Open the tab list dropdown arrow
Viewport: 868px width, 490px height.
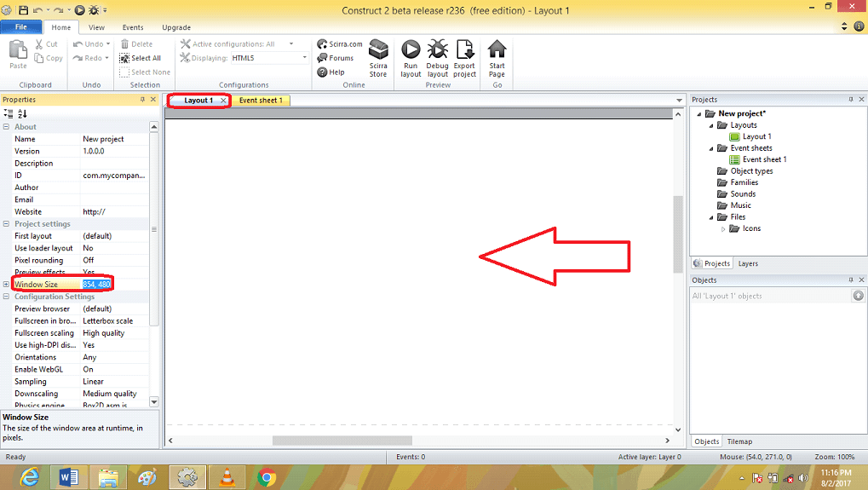[x=679, y=101]
